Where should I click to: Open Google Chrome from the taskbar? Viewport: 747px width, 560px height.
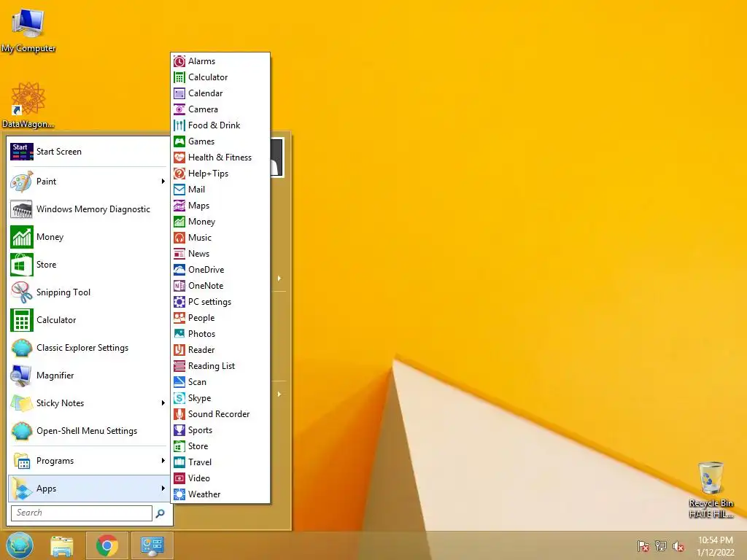(107, 545)
